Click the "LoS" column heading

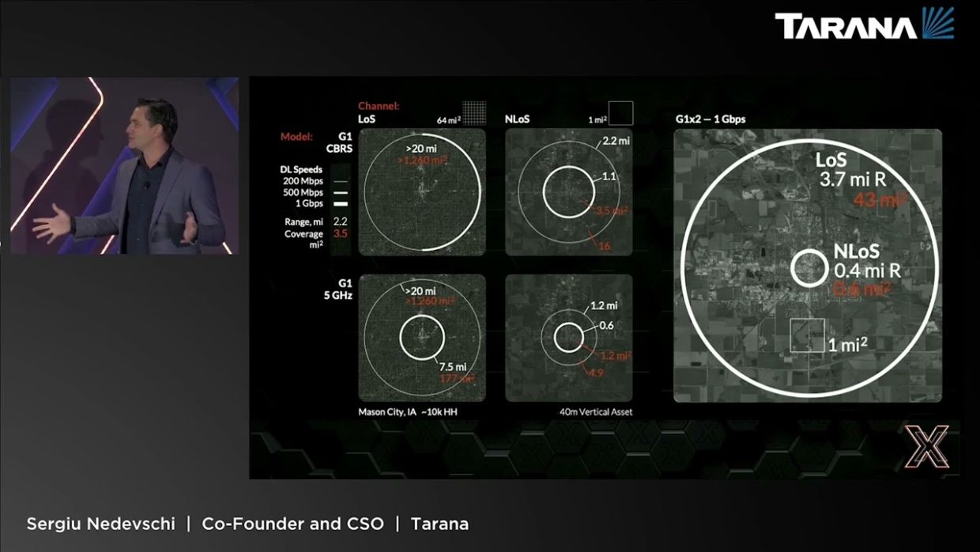coord(367,119)
